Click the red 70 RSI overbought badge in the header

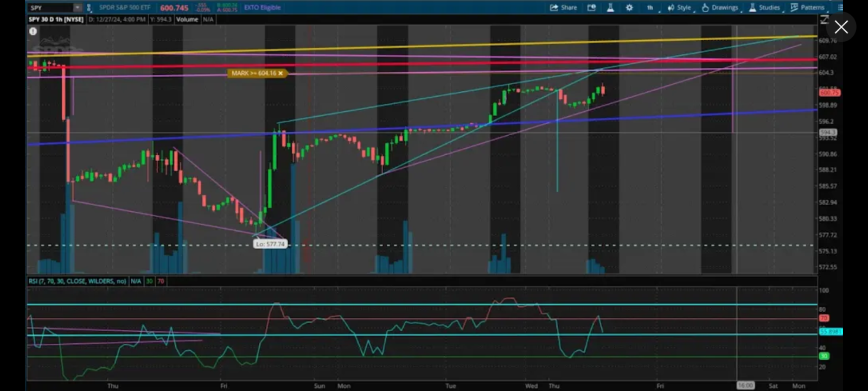click(x=161, y=281)
